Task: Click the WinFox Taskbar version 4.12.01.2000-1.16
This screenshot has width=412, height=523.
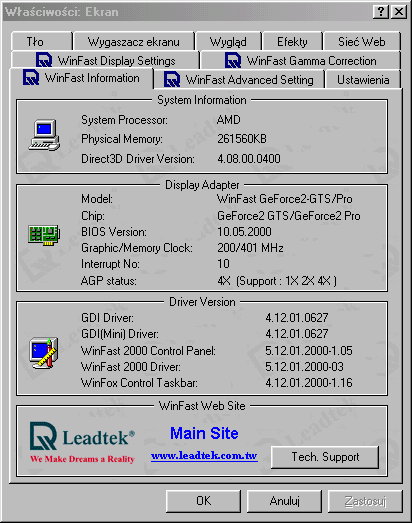Action: [309, 383]
